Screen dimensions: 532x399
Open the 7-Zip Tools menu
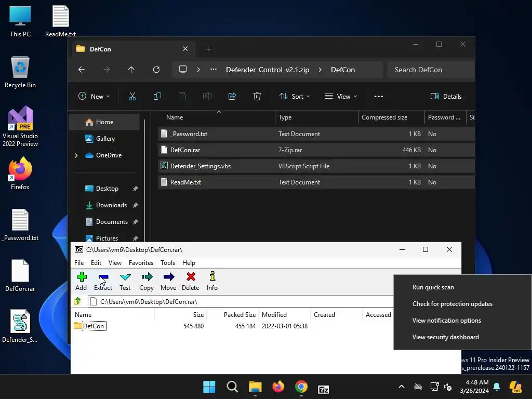click(x=168, y=262)
